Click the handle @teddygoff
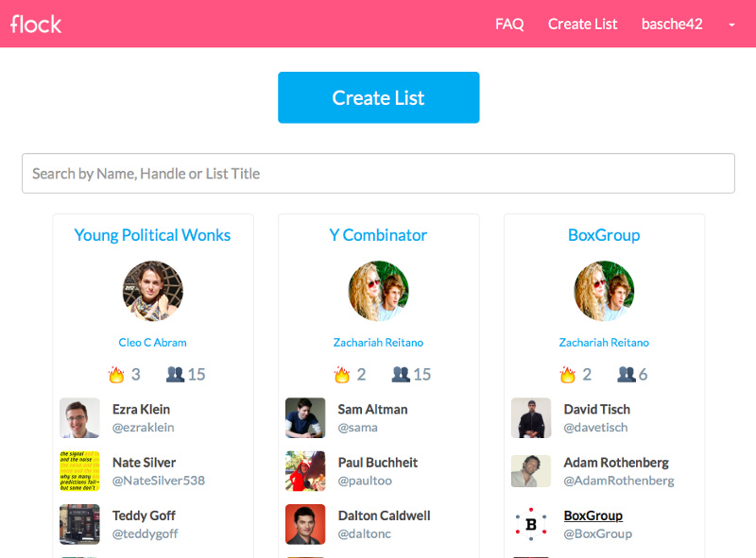The width and height of the screenshot is (756, 558). [146, 533]
